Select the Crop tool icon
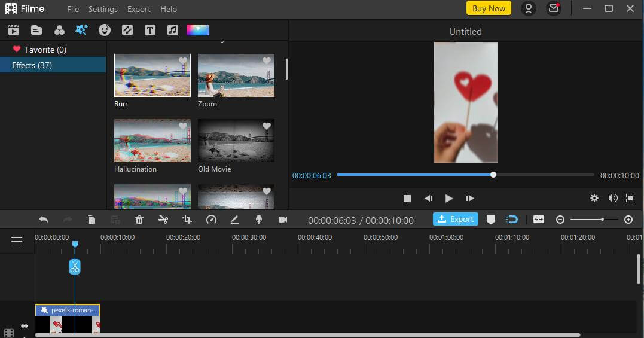This screenshot has width=644, height=338. [187, 220]
